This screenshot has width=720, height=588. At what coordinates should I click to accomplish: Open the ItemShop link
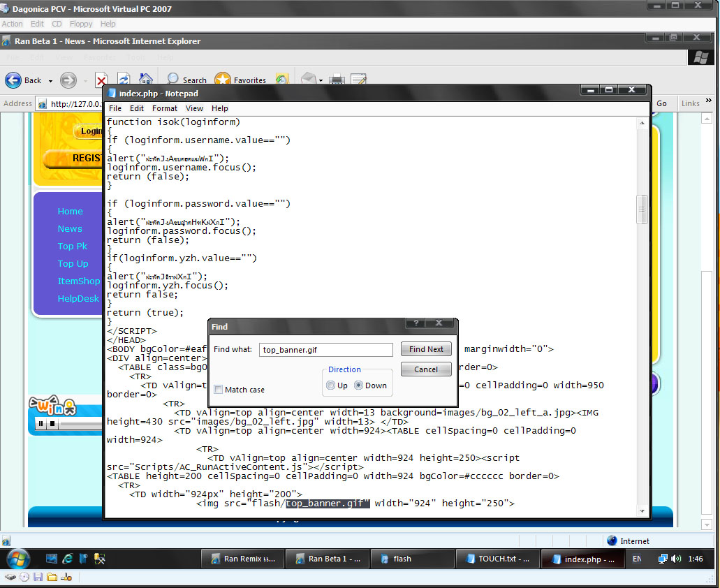point(78,281)
